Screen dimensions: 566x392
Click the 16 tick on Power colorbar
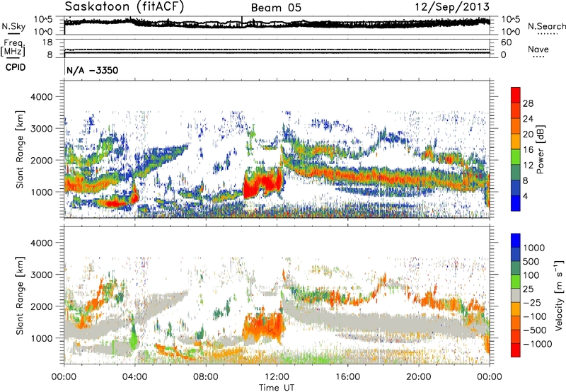[x=528, y=150]
